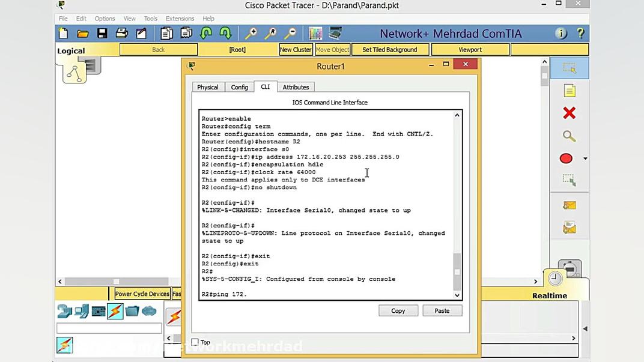Select the Connections lightning category icon

click(x=115, y=311)
